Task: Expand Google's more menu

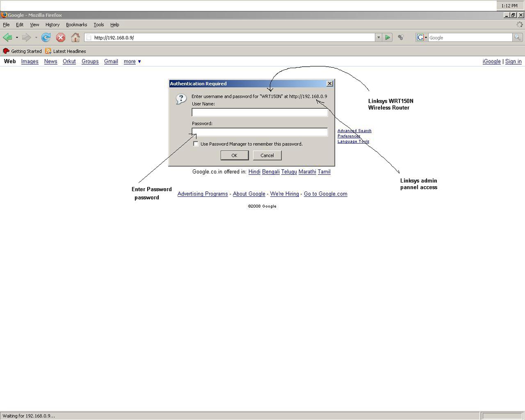Action: [132, 62]
